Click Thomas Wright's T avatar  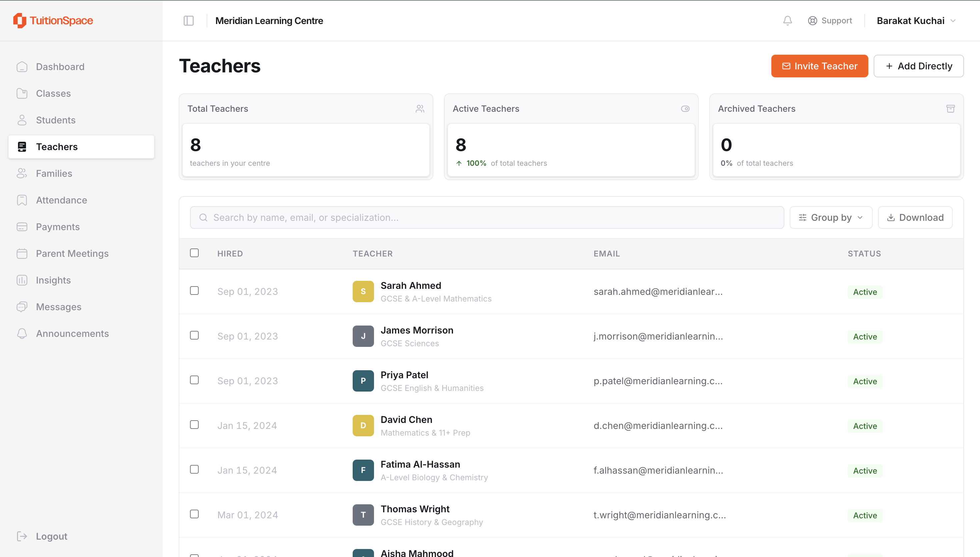coord(363,515)
